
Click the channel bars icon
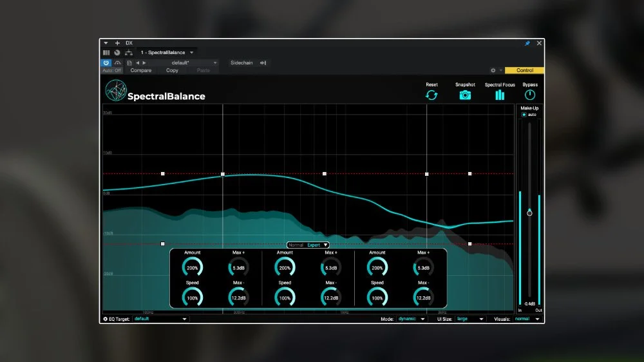coord(106,53)
